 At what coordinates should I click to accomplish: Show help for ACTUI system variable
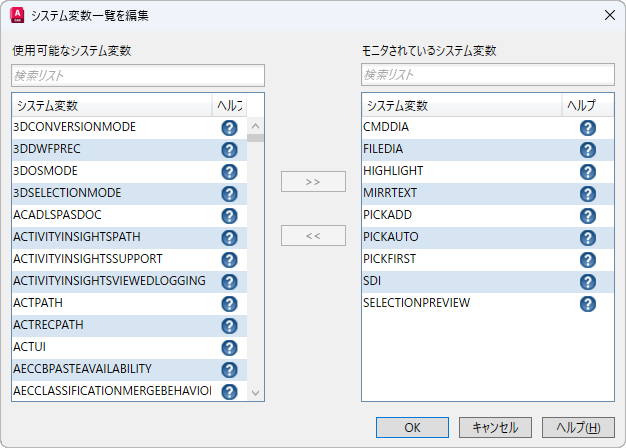pyautogui.click(x=229, y=347)
